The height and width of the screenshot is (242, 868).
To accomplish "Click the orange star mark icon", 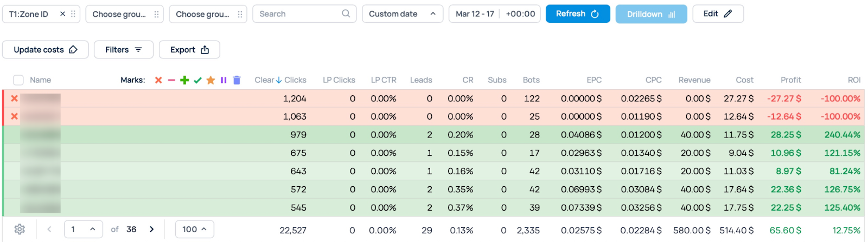I will click(x=210, y=80).
